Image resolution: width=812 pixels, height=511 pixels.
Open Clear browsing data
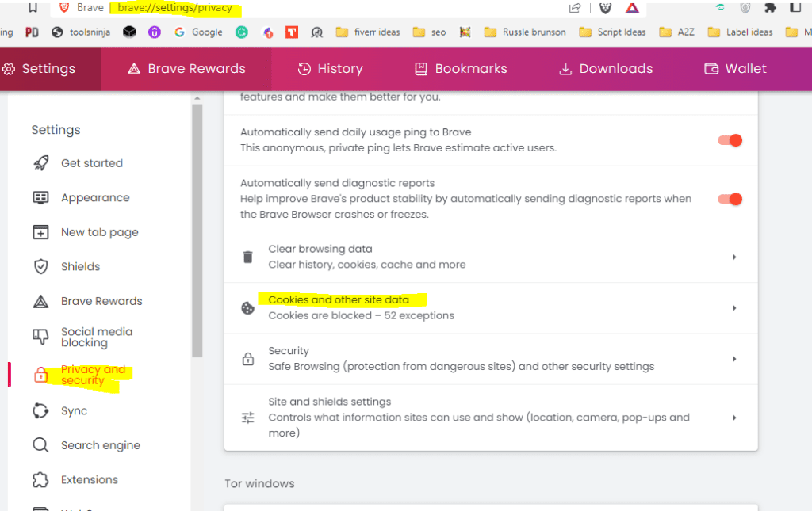point(491,257)
